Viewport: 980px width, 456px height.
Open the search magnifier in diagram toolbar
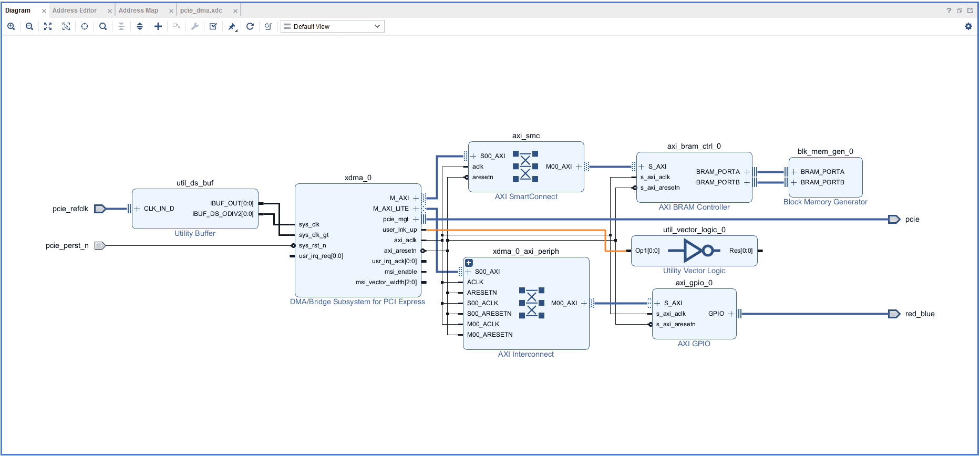(x=103, y=26)
